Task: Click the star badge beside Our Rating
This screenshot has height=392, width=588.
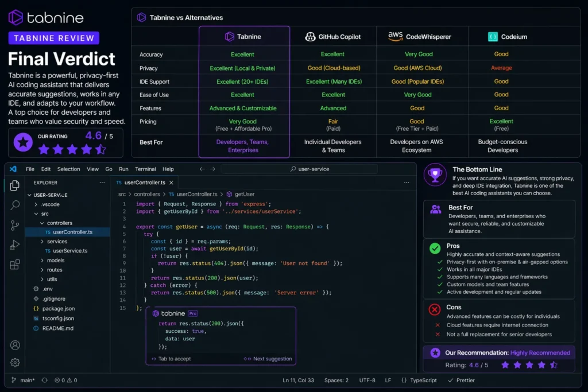Action: [23, 142]
